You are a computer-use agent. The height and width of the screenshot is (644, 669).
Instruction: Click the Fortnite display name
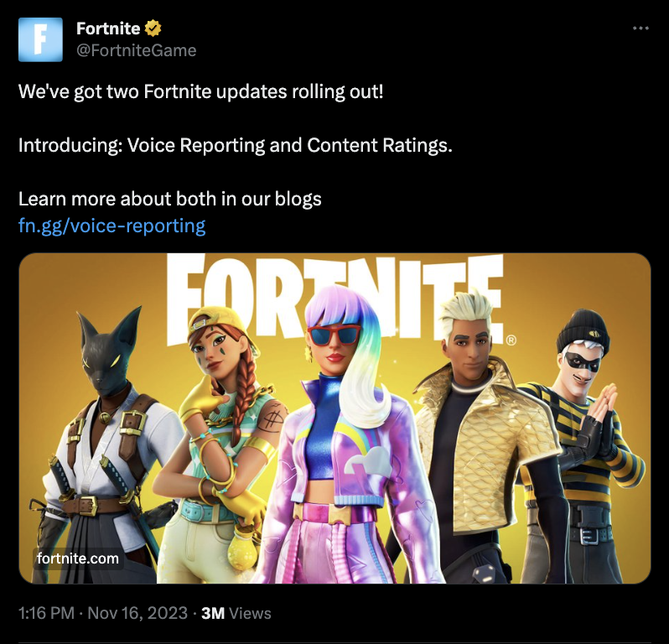coord(108,29)
